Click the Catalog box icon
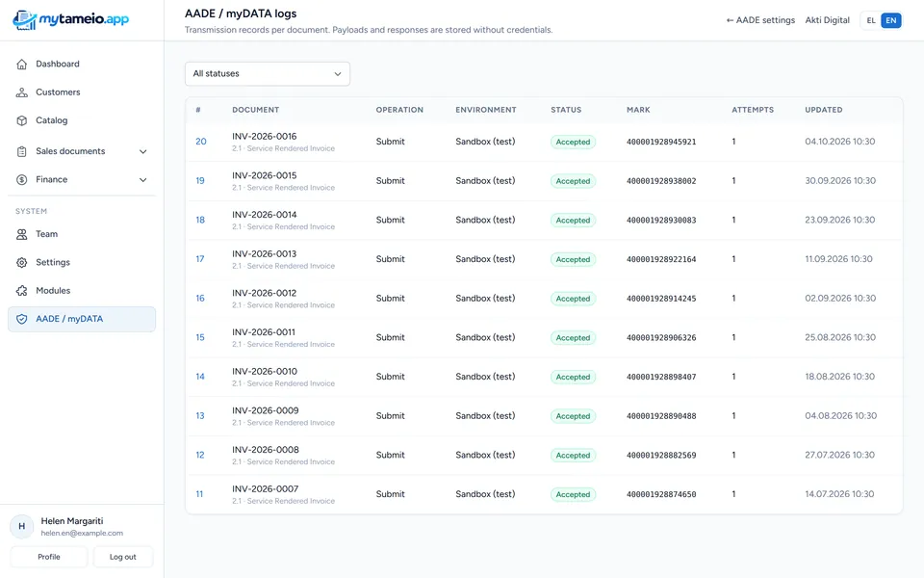The width and height of the screenshot is (924, 578). [x=22, y=121]
